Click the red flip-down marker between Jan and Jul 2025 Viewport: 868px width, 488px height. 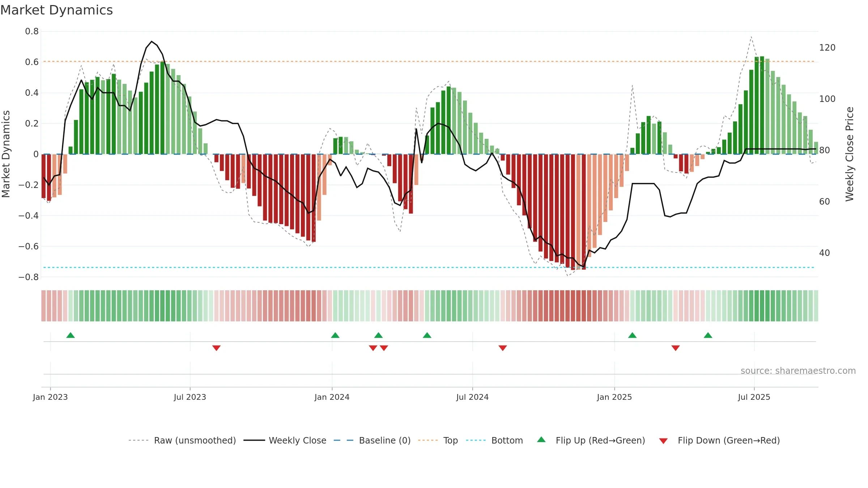coord(675,348)
